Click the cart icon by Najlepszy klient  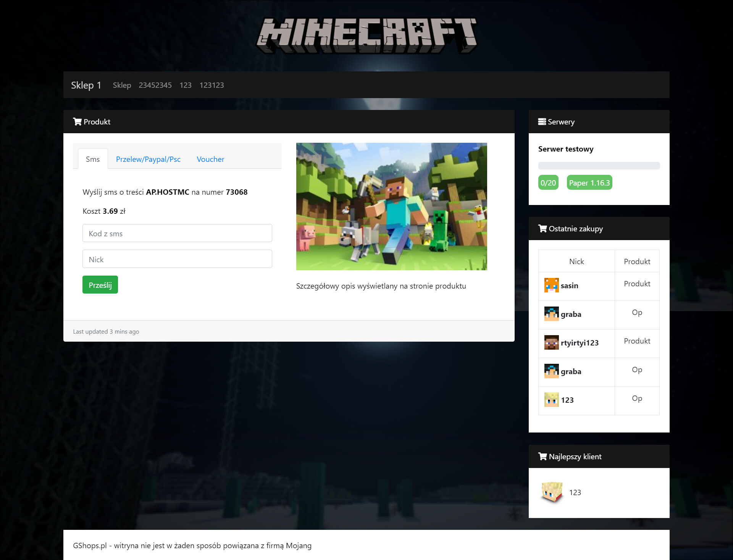[542, 457]
